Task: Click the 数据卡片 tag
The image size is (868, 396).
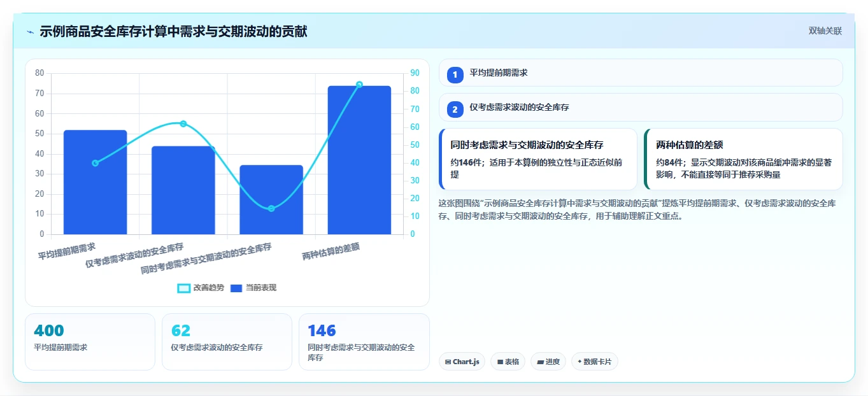Action: click(x=595, y=362)
